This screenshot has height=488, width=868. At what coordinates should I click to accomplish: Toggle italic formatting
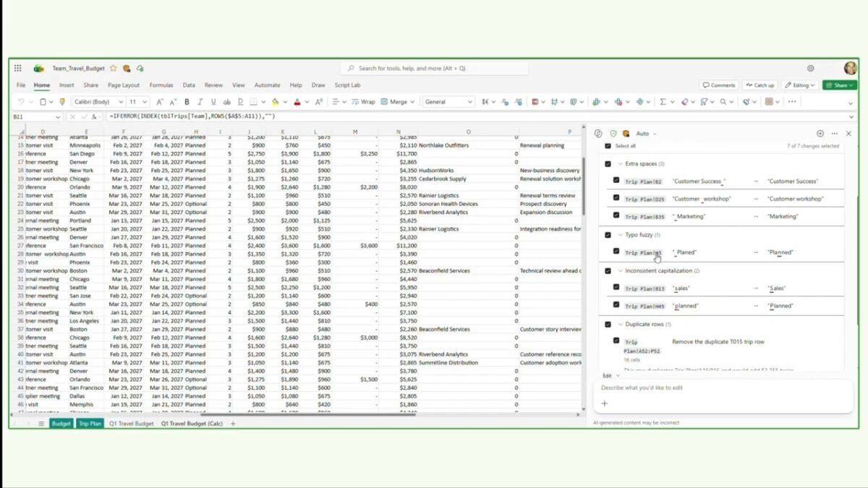coord(200,102)
